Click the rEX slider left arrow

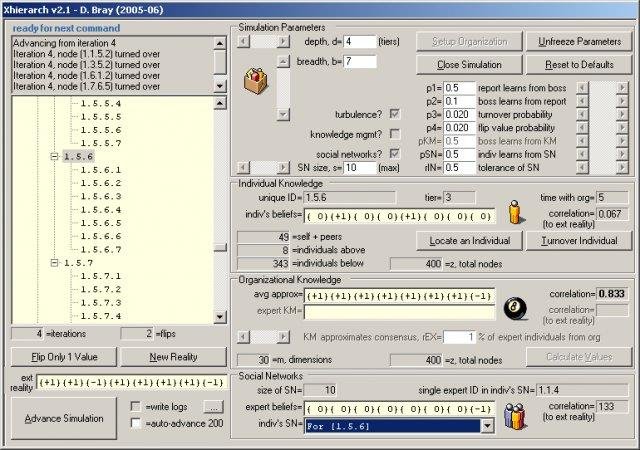[243, 337]
